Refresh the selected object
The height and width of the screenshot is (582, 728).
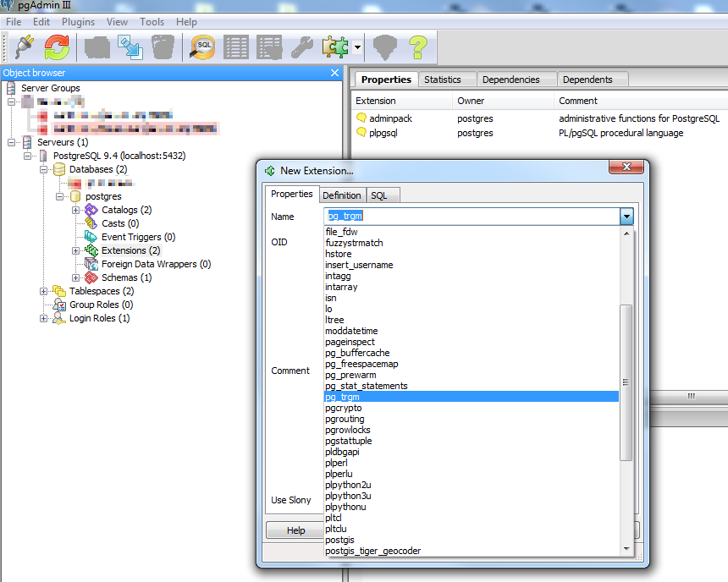coord(57,47)
